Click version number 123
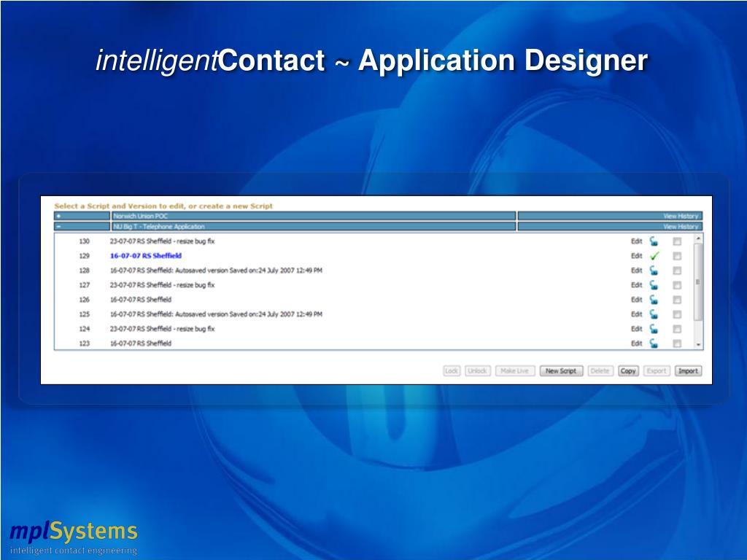The width and height of the screenshot is (747, 560). click(x=85, y=343)
